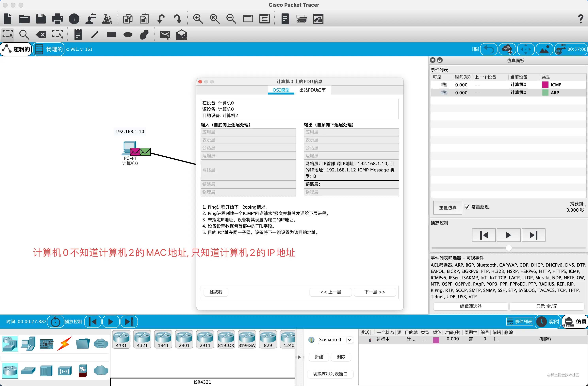Click the green ARP envelope on canvas
Screen dimensions: 588x386
coord(145,152)
